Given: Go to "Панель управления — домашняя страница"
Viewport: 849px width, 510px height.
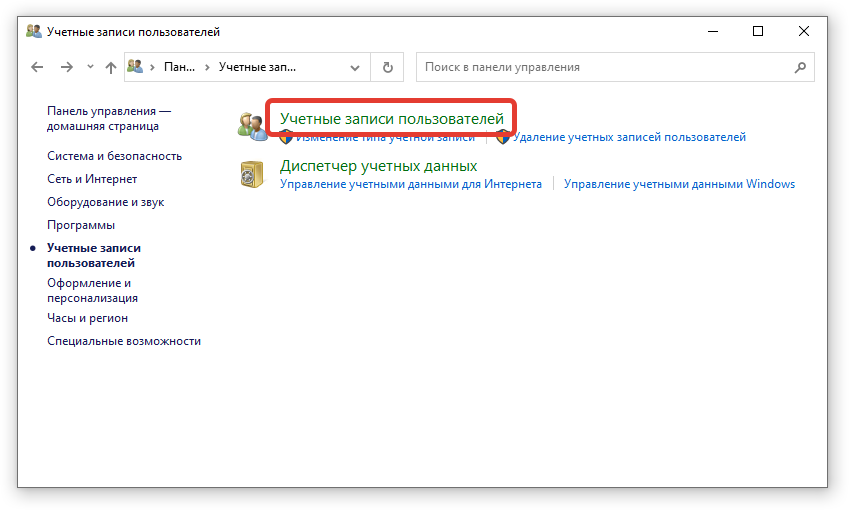Looking at the screenshot, I should tap(108, 118).
